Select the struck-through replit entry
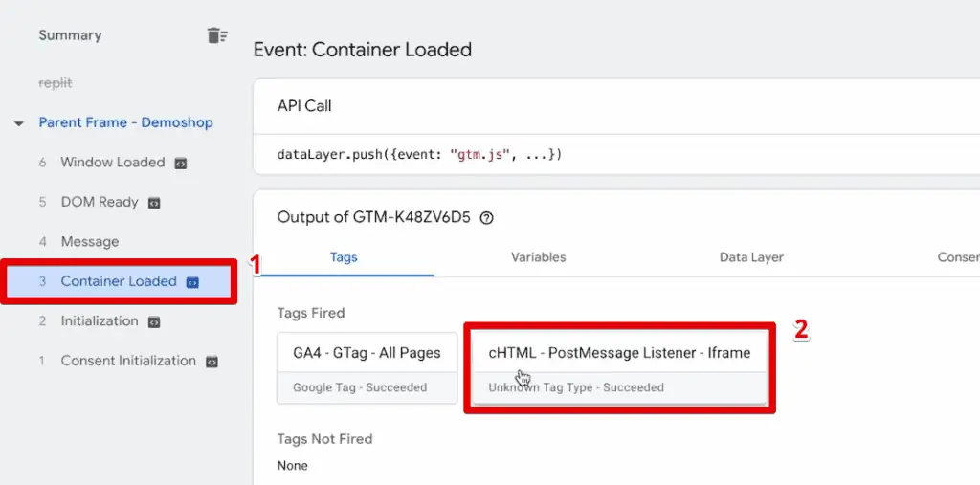The image size is (980, 485). pyautogui.click(x=56, y=83)
